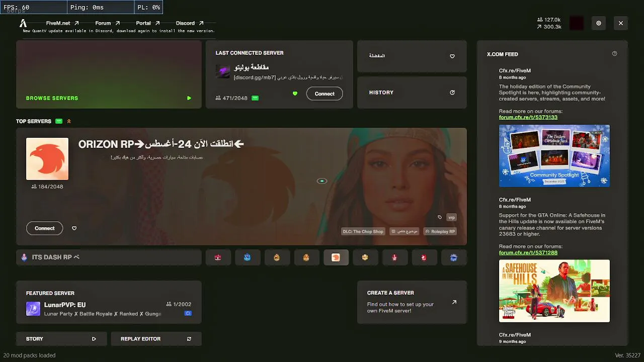
Task: Click the ORIZON RP server title
Action: [x=162, y=144]
